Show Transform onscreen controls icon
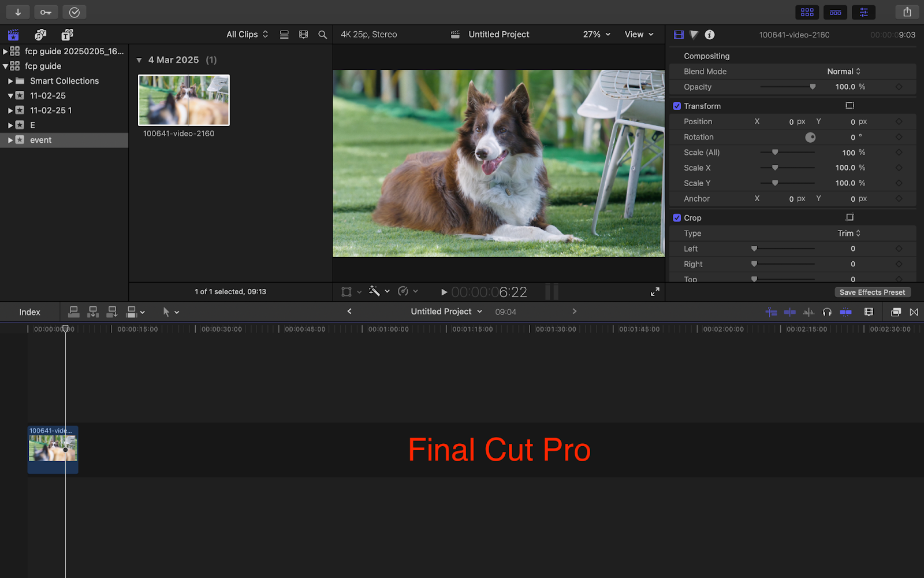Screen dimensions: 924x578 [x=850, y=106]
